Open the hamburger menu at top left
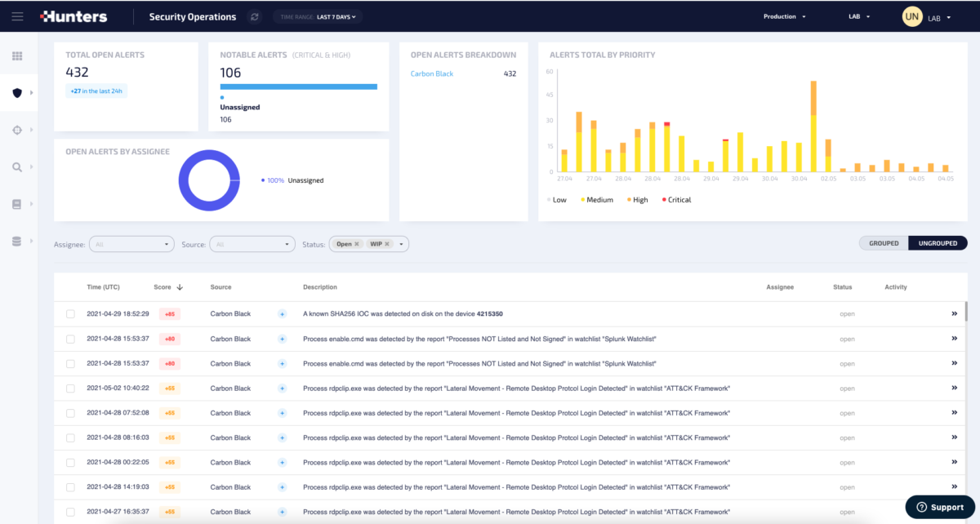 coord(17,16)
